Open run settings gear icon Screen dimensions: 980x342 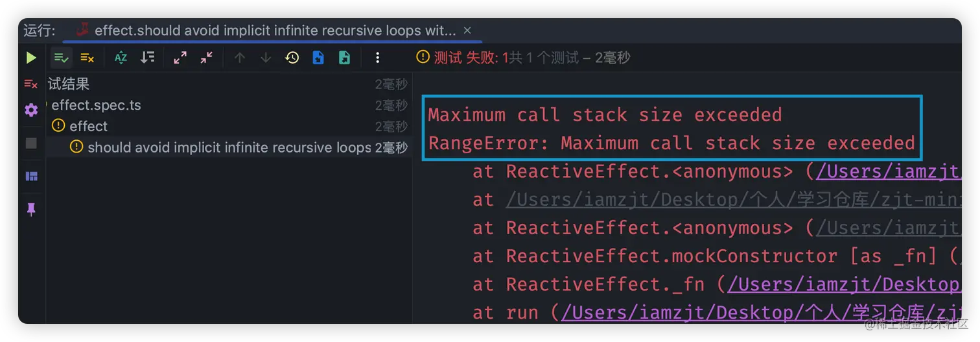coord(31,110)
